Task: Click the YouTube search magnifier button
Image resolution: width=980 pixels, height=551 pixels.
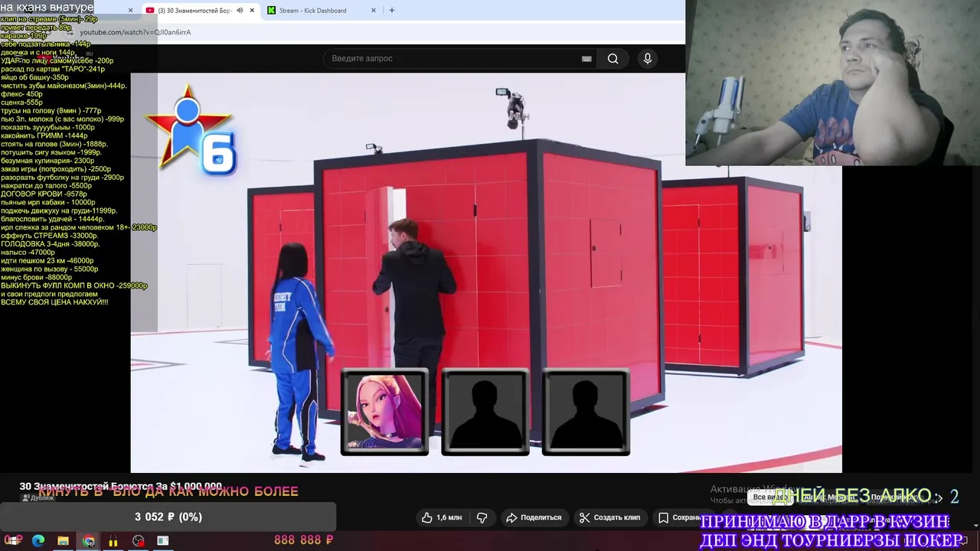Action: (x=612, y=58)
